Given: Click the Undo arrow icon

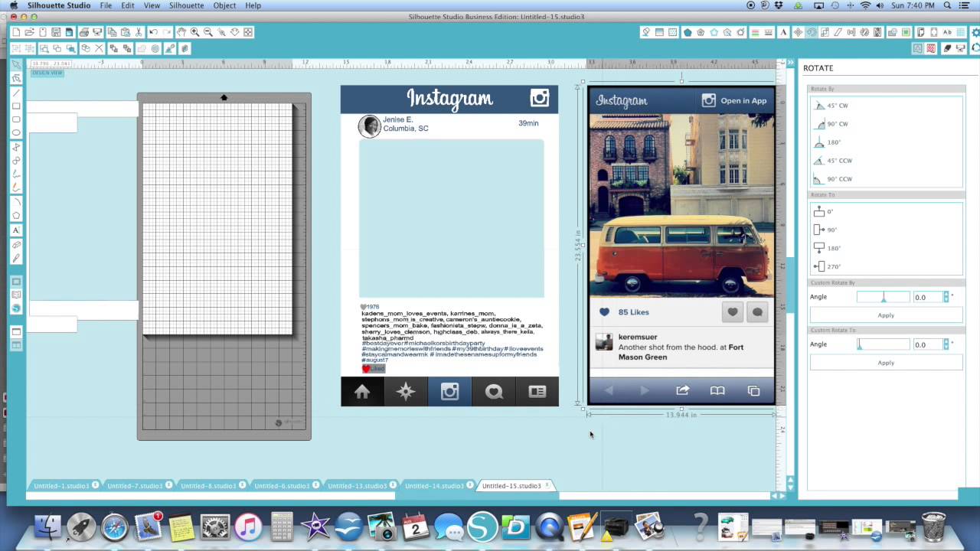Looking at the screenshot, I should [153, 32].
